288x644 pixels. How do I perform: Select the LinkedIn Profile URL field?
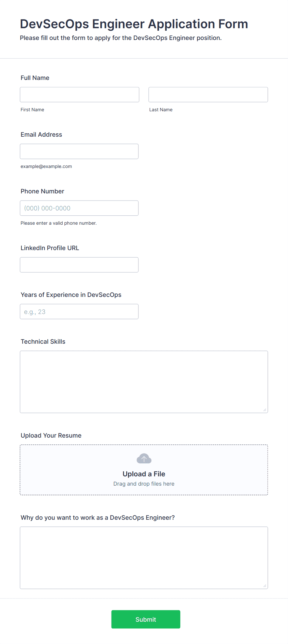click(x=79, y=265)
